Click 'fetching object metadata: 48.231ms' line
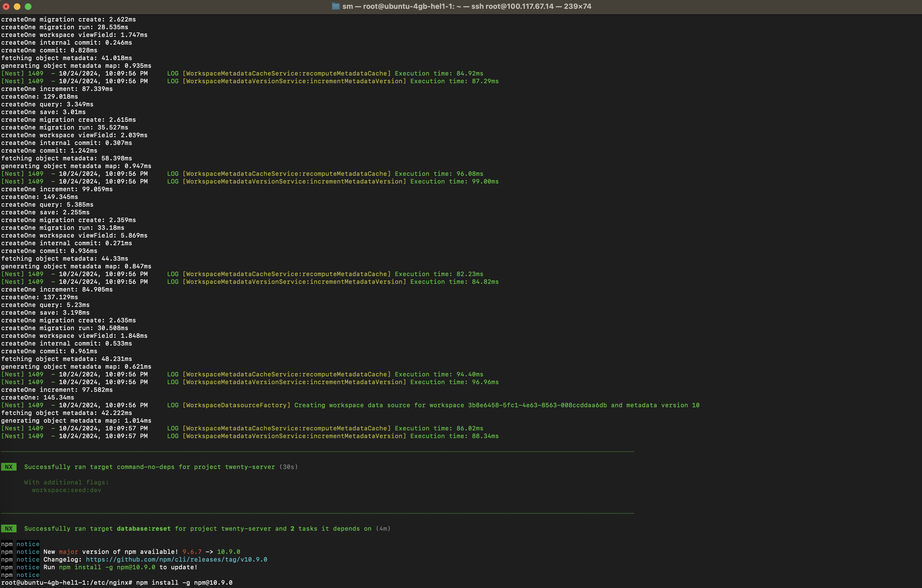Screen dimensions: 922x588 click(67, 358)
